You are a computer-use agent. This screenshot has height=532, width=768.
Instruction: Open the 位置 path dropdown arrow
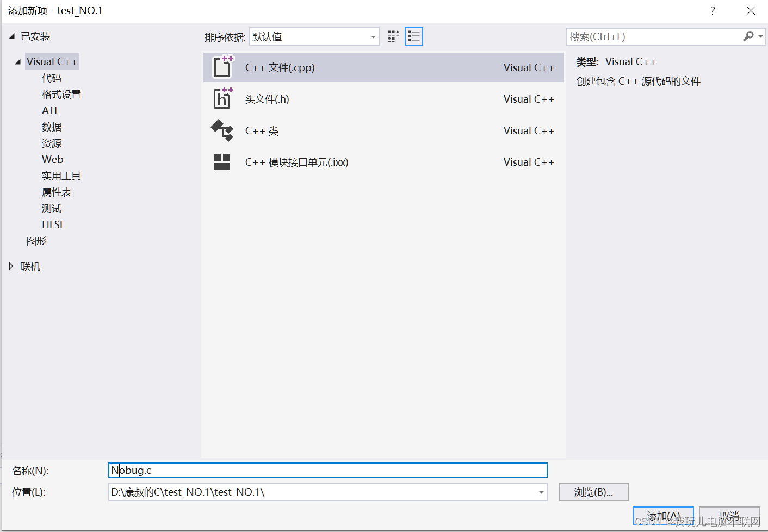pos(541,492)
